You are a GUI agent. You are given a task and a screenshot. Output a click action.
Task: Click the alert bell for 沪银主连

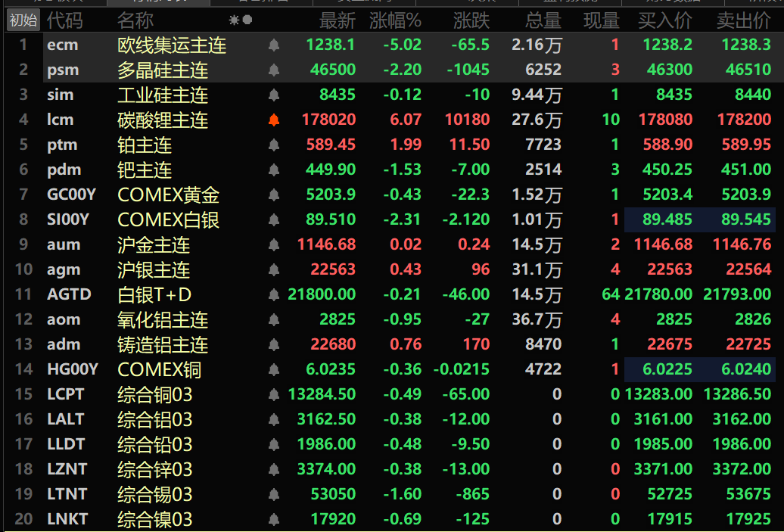point(273,269)
